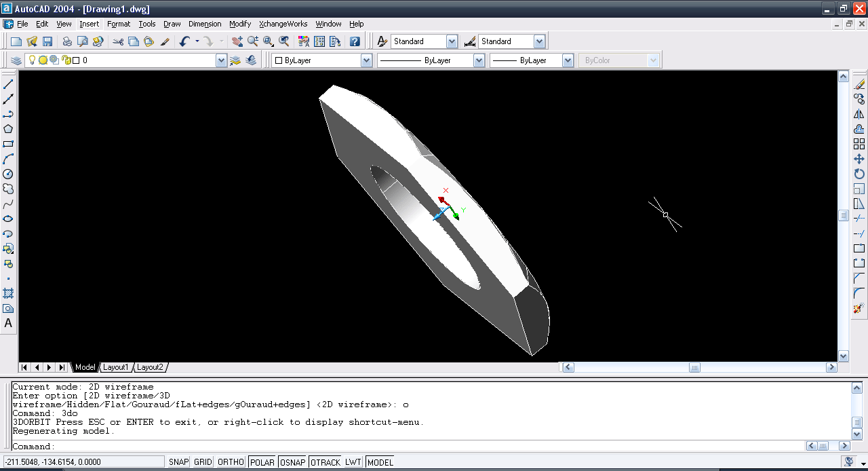Activate Pan Realtime hand icon
Screen dimensions: 868x471
[237, 41]
